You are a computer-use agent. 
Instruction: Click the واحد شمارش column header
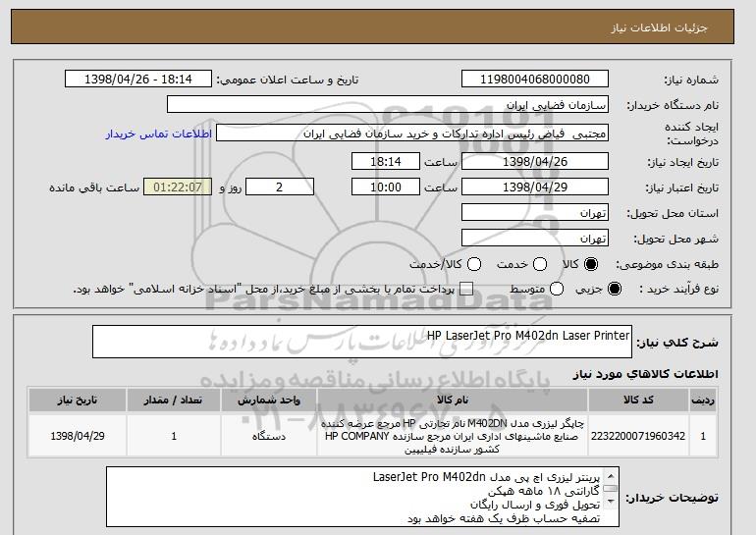coord(269,401)
